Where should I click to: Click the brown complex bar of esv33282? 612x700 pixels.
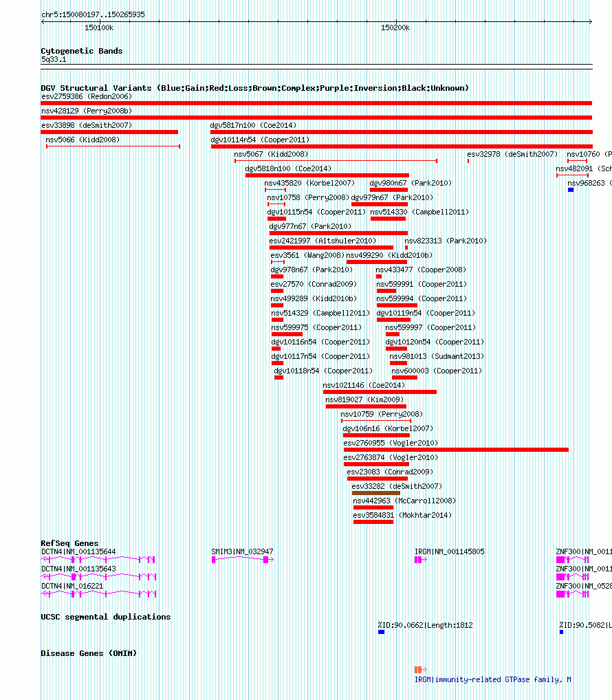coord(376,493)
